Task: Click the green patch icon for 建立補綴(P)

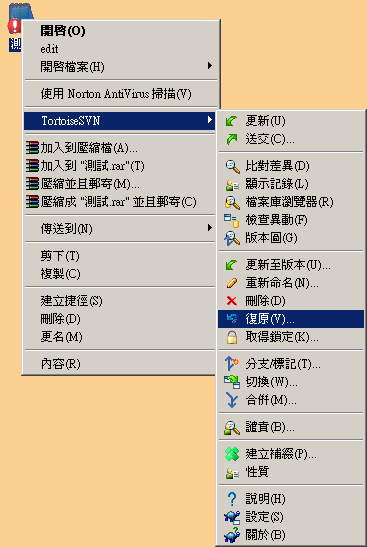Action: (x=232, y=454)
